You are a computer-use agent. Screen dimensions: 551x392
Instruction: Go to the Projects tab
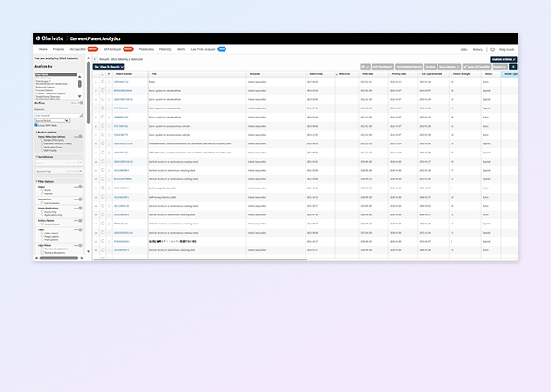[59, 49]
